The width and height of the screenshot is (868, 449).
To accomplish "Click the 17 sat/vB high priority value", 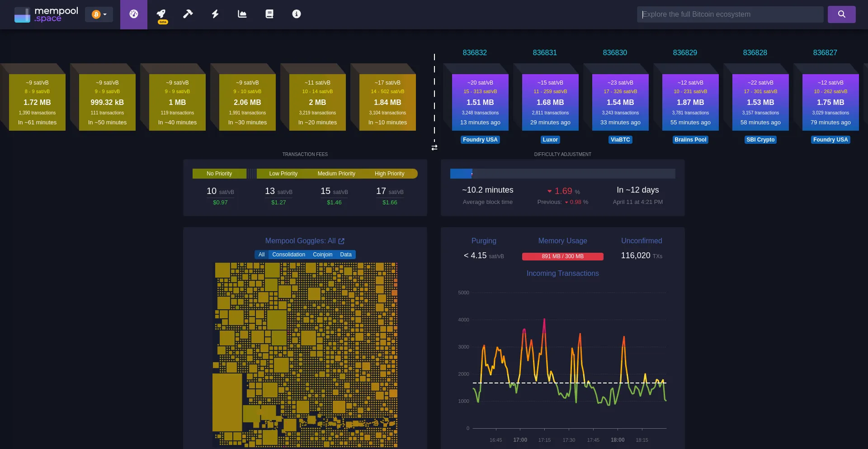I will pyautogui.click(x=390, y=191).
